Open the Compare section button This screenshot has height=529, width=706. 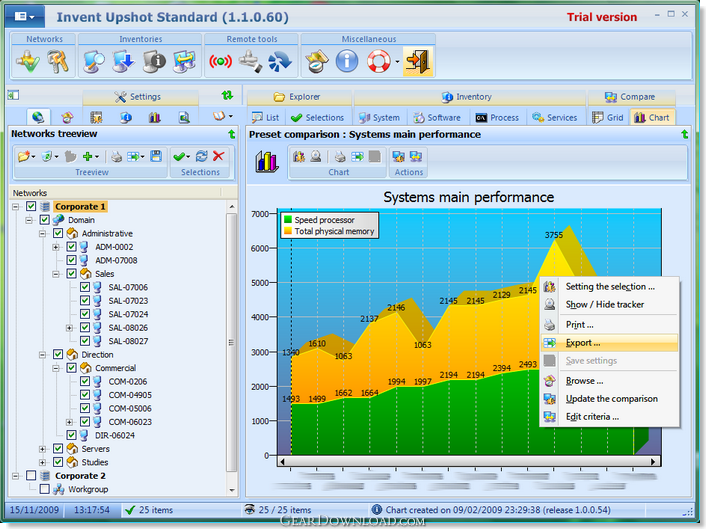coord(631,97)
